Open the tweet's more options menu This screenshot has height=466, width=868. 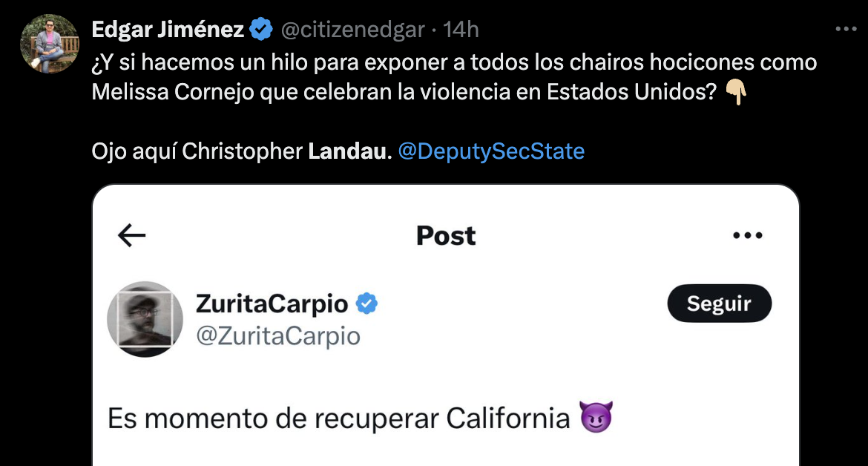[846, 30]
